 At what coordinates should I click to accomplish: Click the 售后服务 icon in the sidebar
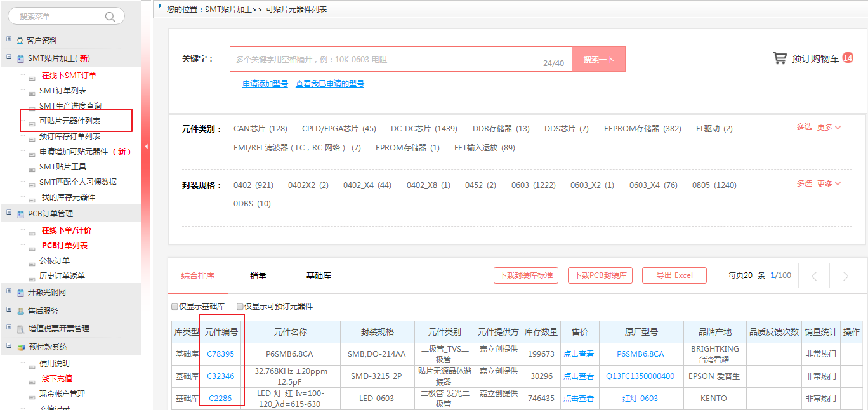coord(20,311)
